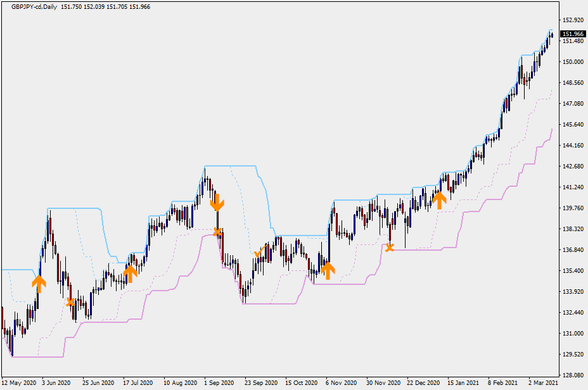Click the 144.160 price scale value
The image size is (588, 390).
coord(572,146)
